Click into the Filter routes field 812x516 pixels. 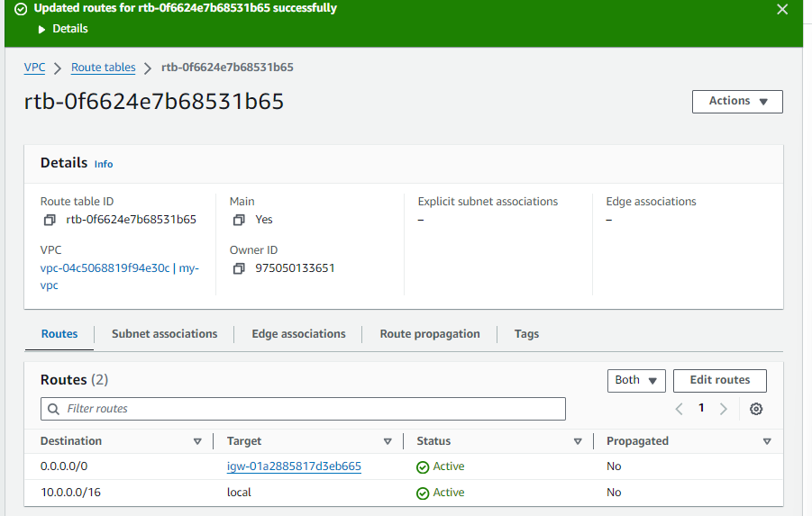click(303, 409)
